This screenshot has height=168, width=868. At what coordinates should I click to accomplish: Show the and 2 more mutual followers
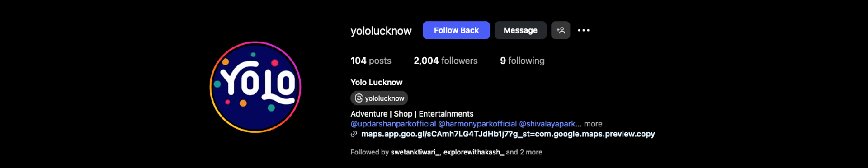(524, 152)
